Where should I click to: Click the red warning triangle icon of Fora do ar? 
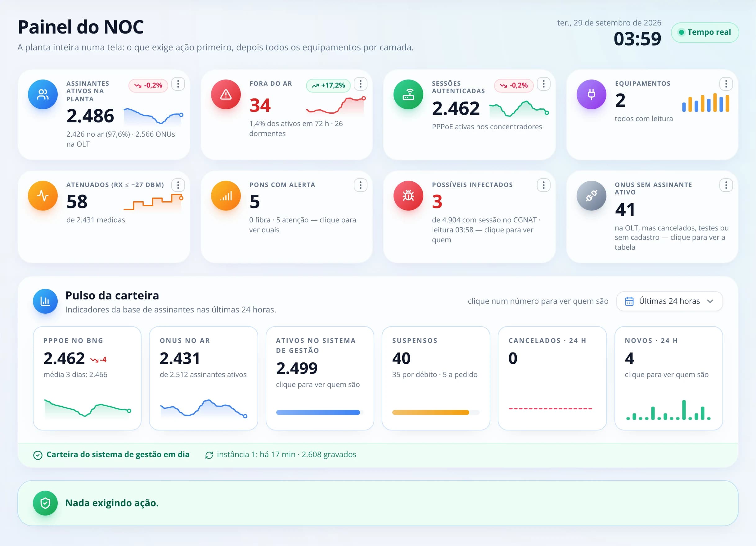coord(226,94)
